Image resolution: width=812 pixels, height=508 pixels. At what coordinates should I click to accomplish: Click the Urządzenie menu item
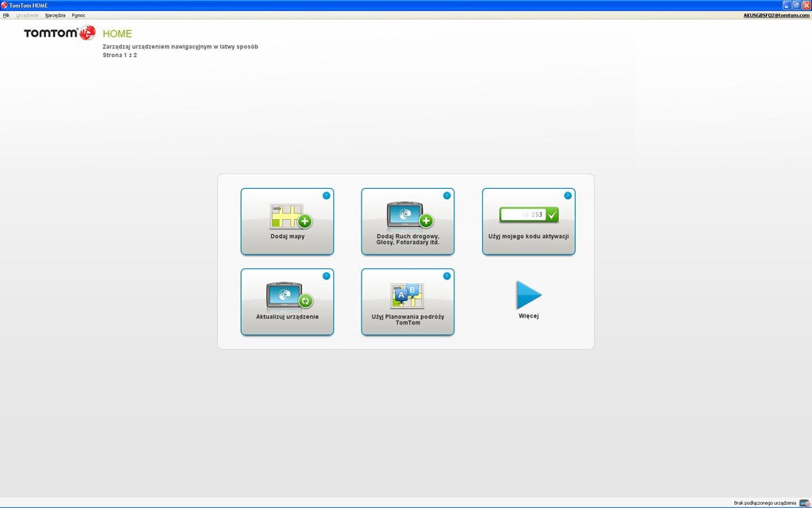click(x=27, y=15)
